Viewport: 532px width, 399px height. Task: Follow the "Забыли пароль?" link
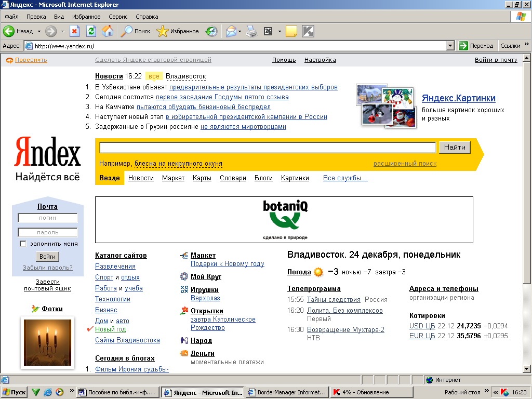click(x=47, y=268)
